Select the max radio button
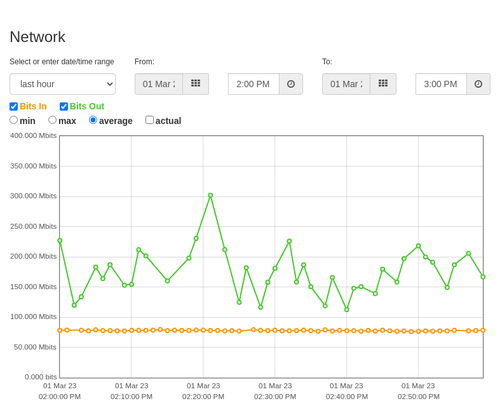The height and width of the screenshot is (403, 500). pos(52,120)
